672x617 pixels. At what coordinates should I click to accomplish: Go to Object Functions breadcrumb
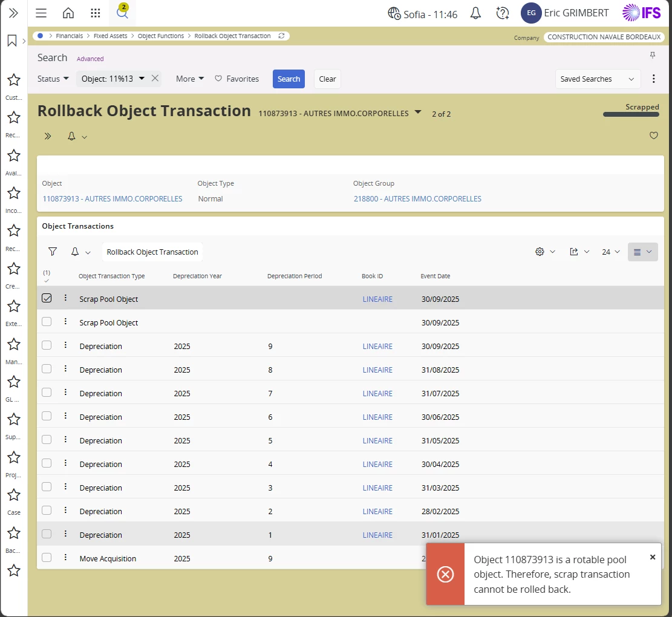161,36
